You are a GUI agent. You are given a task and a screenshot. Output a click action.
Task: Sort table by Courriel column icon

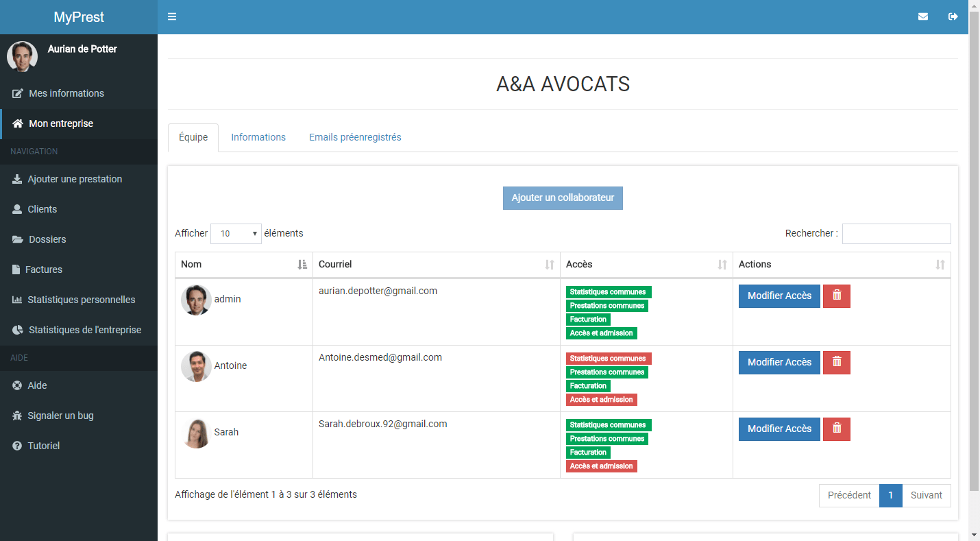(x=549, y=265)
